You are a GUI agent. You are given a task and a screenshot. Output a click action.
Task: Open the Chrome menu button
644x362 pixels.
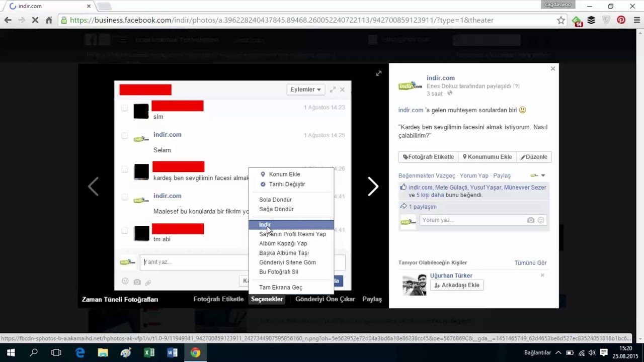pyautogui.click(x=636, y=20)
